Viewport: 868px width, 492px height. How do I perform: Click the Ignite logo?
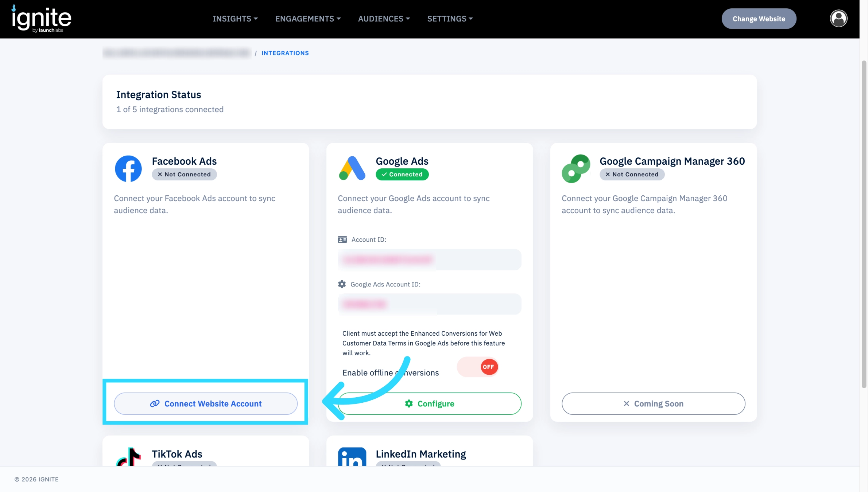[x=41, y=19]
